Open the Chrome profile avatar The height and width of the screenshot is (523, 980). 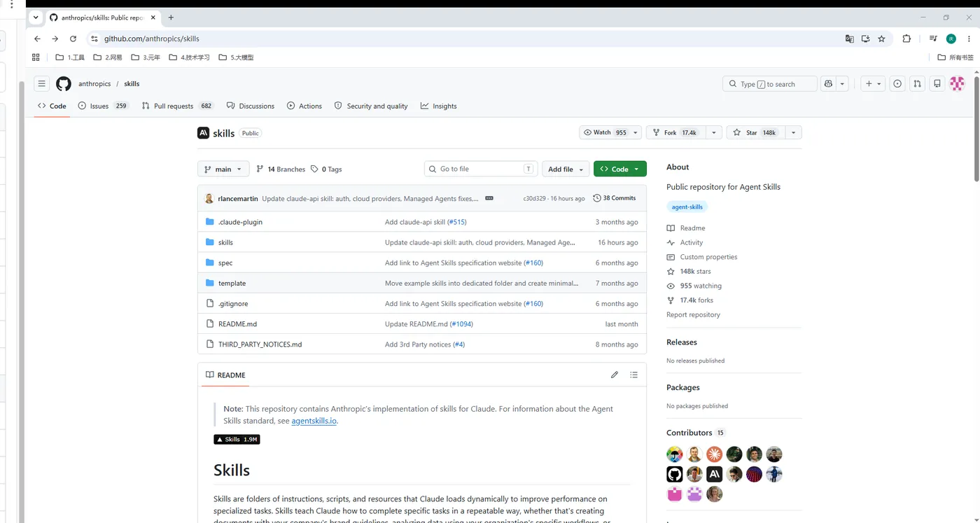951,39
